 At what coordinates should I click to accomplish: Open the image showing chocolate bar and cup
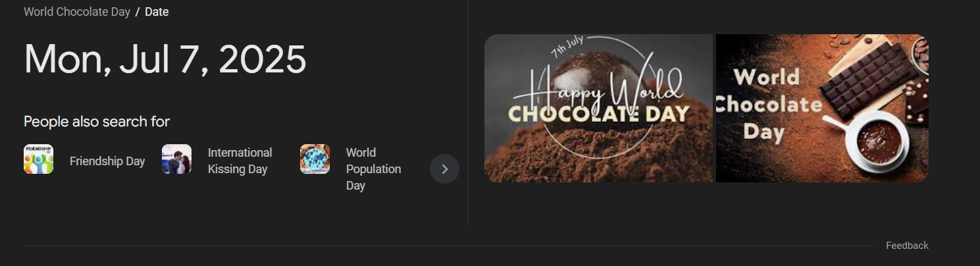pos(822,108)
